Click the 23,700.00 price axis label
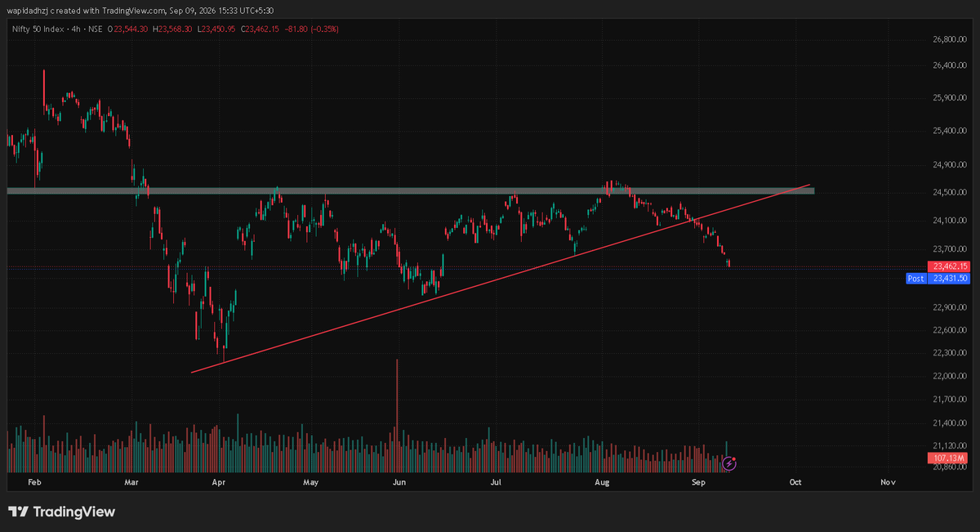980x532 pixels. tap(951, 249)
